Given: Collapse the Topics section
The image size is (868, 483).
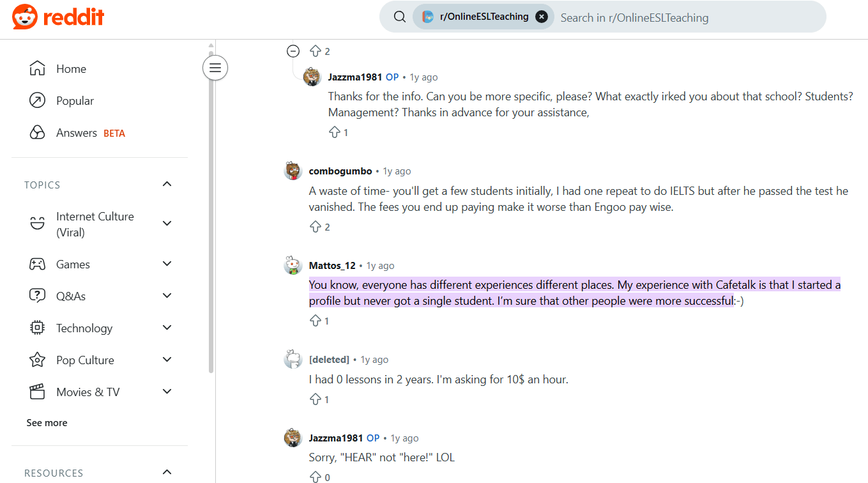Looking at the screenshot, I should click(x=167, y=185).
